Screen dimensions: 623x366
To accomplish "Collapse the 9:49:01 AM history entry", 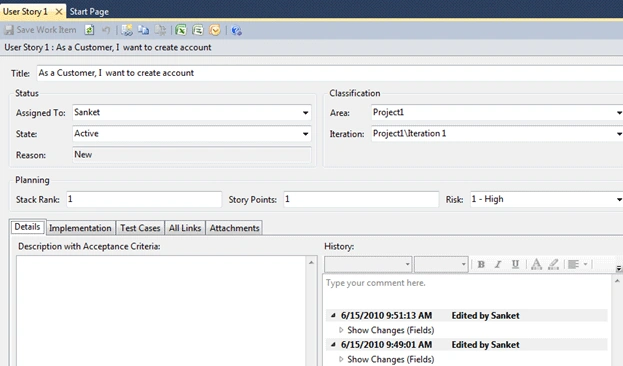I will [333, 345].
